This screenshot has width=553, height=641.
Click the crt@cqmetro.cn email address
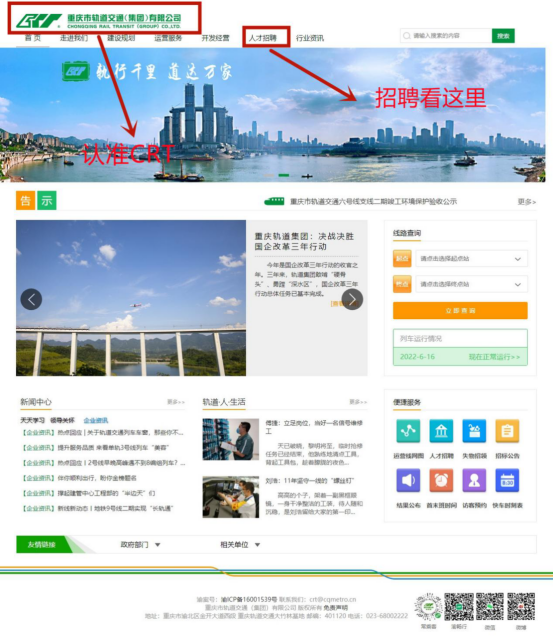[332, 599]
